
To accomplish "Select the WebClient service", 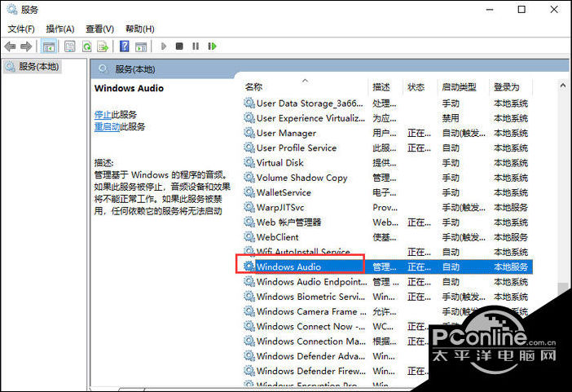I will [x=387, y=237].
